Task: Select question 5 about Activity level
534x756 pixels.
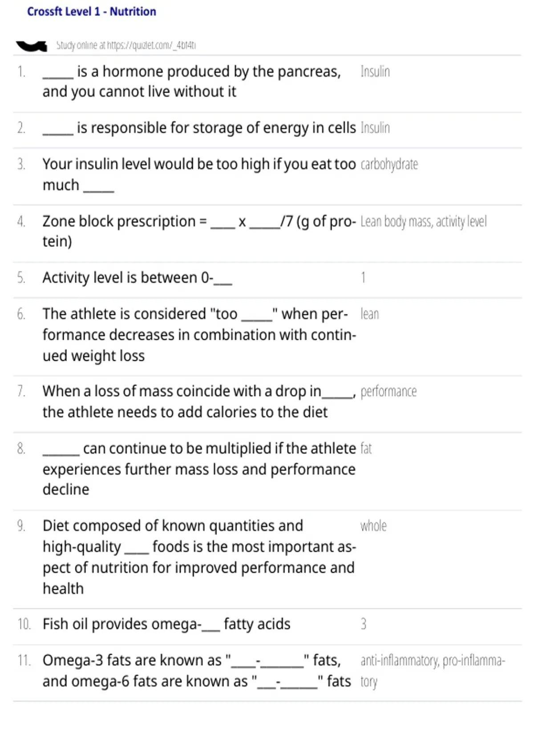Action: tap(138, 278)
